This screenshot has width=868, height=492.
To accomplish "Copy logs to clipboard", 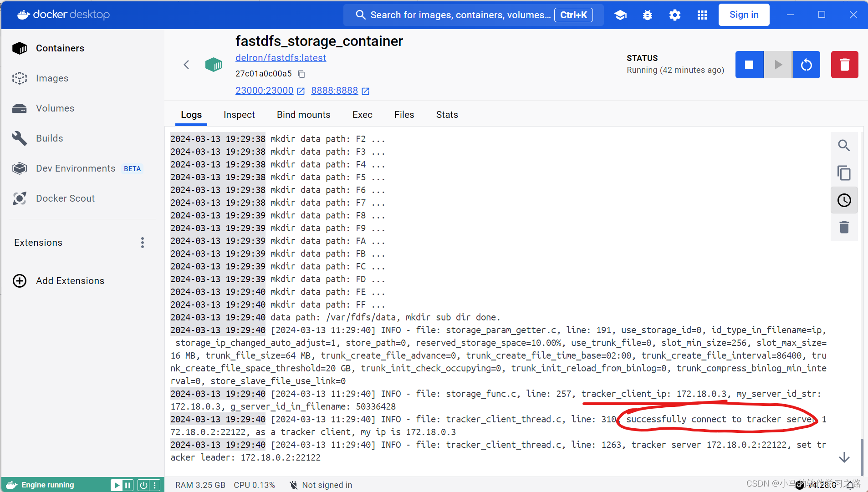I will [x=844, y=173].
